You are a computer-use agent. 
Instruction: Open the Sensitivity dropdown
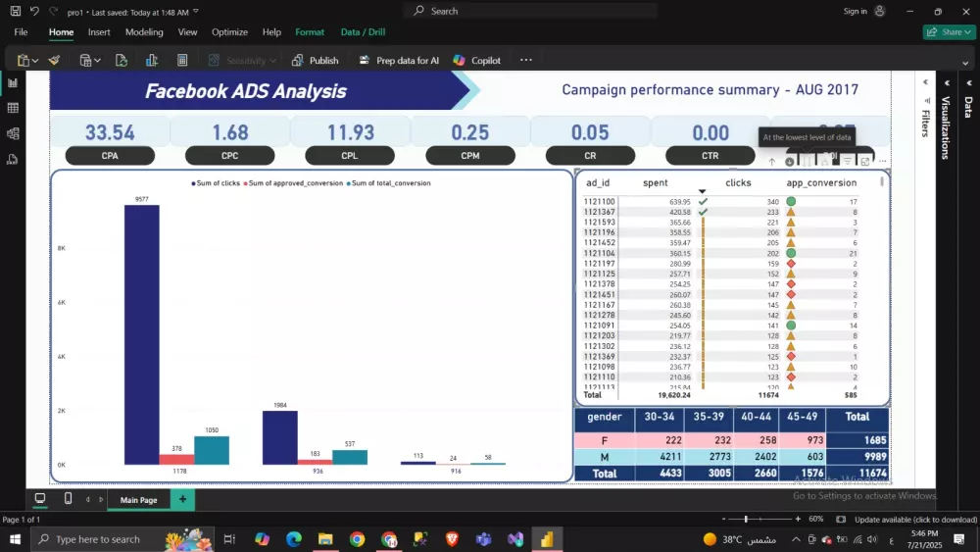(x=242, y=61)
